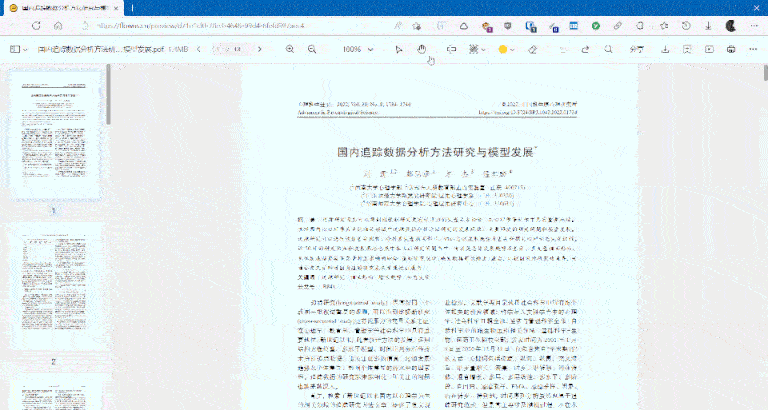Click the document vertical scrollbar

765,73
